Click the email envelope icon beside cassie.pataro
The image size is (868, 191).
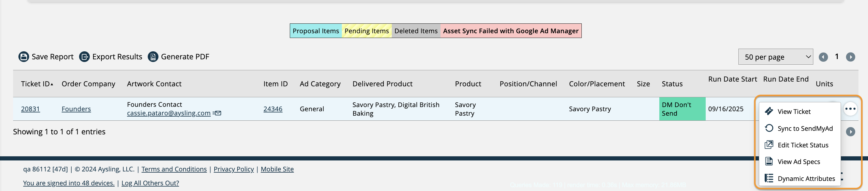coord(218,113)
